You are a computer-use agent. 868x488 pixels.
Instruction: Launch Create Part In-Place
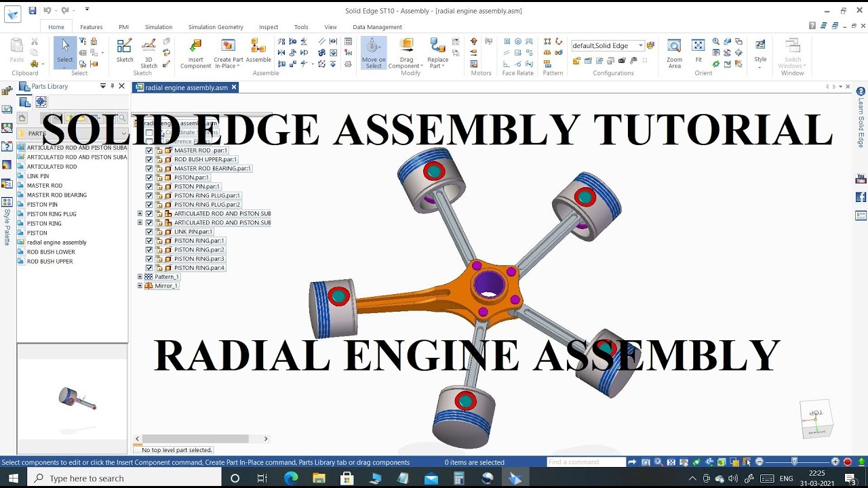tap(229, 53)
